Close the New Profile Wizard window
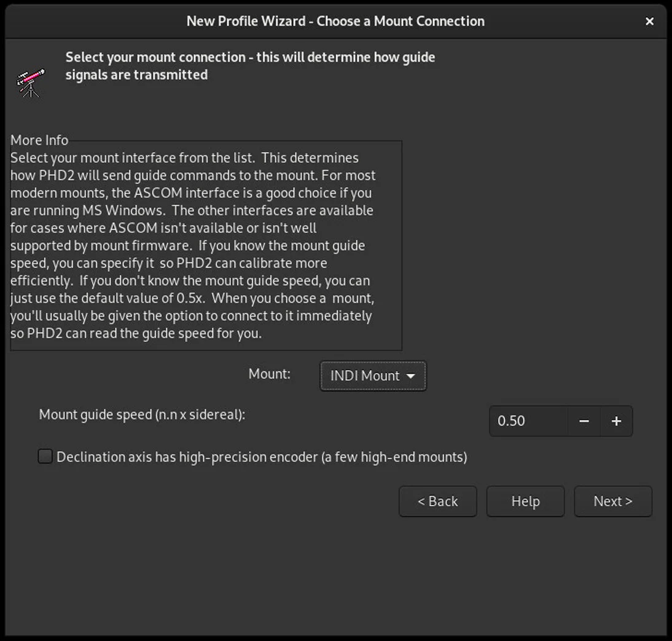The height and width of the screenshot is (641, 672). click(649, 21)
